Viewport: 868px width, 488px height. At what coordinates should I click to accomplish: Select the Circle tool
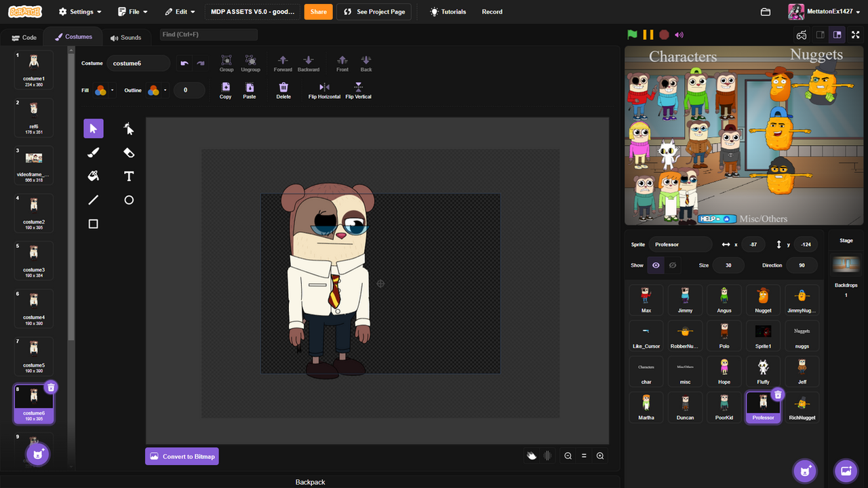[x=129, y=200]
